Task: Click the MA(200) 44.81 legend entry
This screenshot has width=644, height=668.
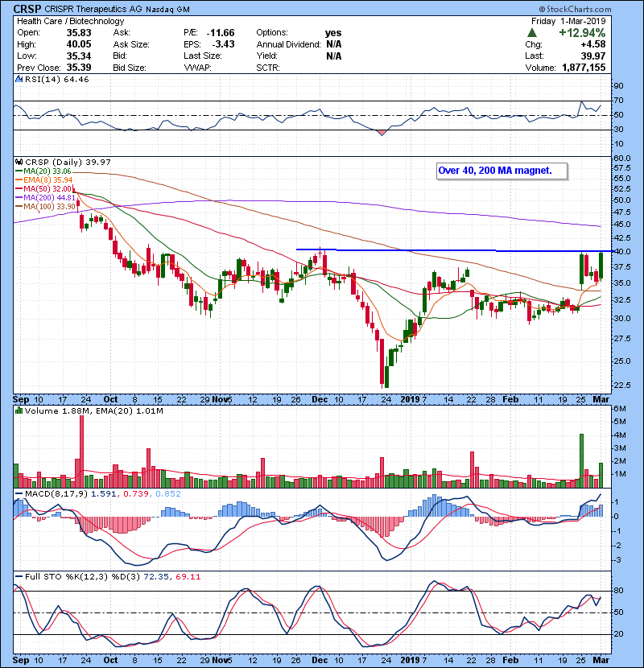Action: point(45,198)
